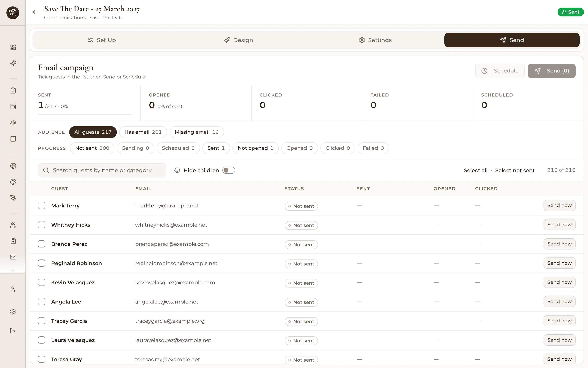Open the single user profile icon
The image size is (588, 368).
pyautogui.click(x=13, y=289)
